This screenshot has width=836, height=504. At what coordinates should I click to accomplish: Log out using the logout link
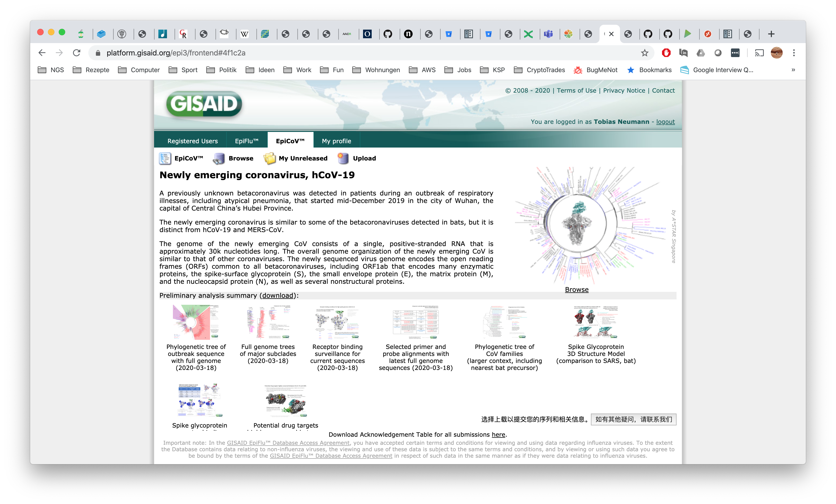point(665,121)
